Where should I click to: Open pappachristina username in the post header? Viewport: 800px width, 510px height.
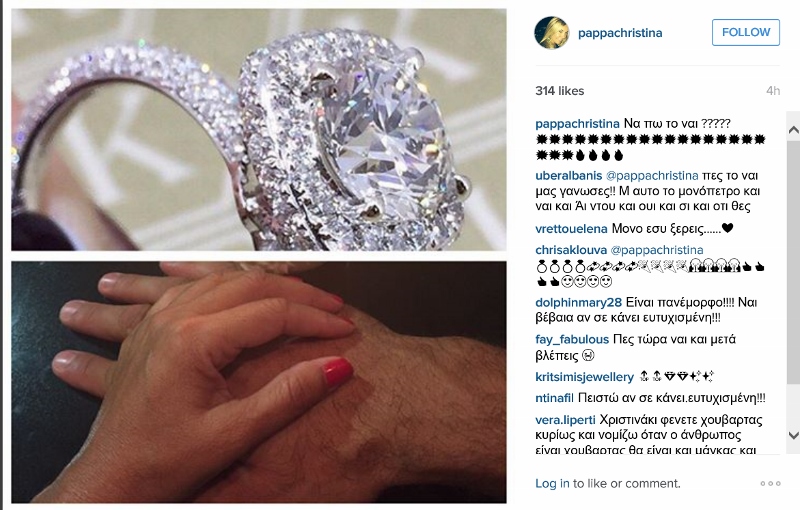pos(620,33)
